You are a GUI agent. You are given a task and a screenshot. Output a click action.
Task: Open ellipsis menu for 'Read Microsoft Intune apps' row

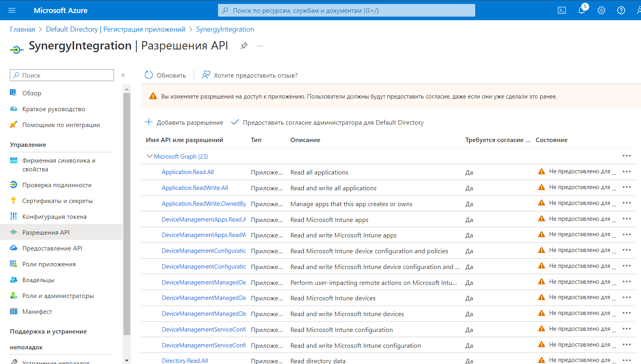[x=627, y=219]
